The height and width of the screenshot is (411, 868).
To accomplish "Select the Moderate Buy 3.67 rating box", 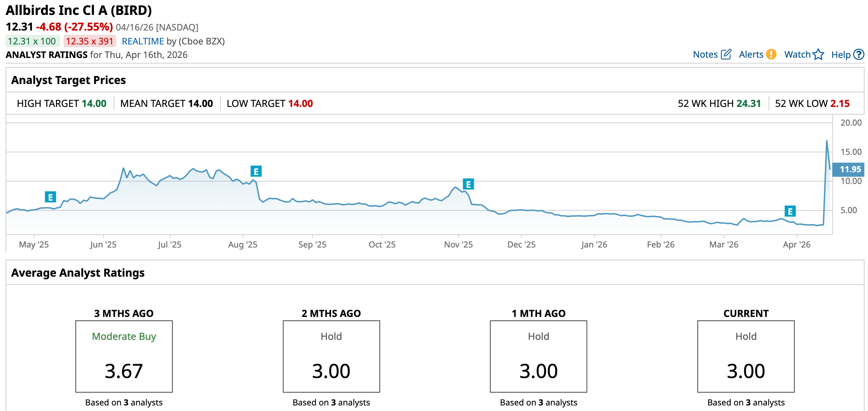I will (x=124, y=356).
